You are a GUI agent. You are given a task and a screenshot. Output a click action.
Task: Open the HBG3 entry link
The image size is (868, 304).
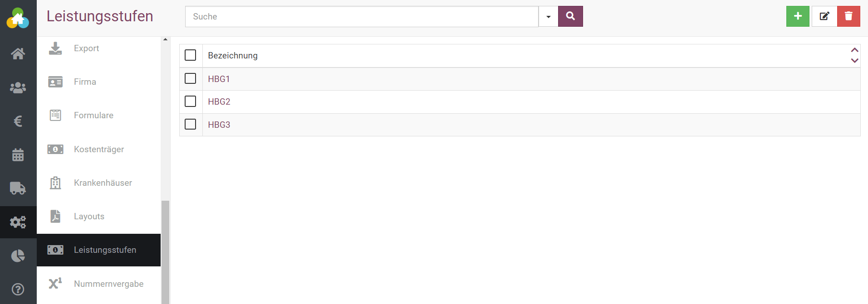click(219, 125)
